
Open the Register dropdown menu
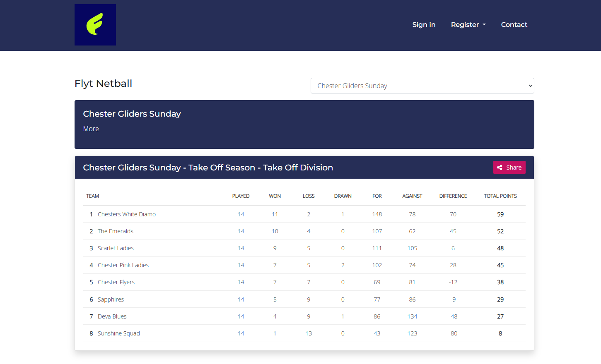(x=468, y=25)
